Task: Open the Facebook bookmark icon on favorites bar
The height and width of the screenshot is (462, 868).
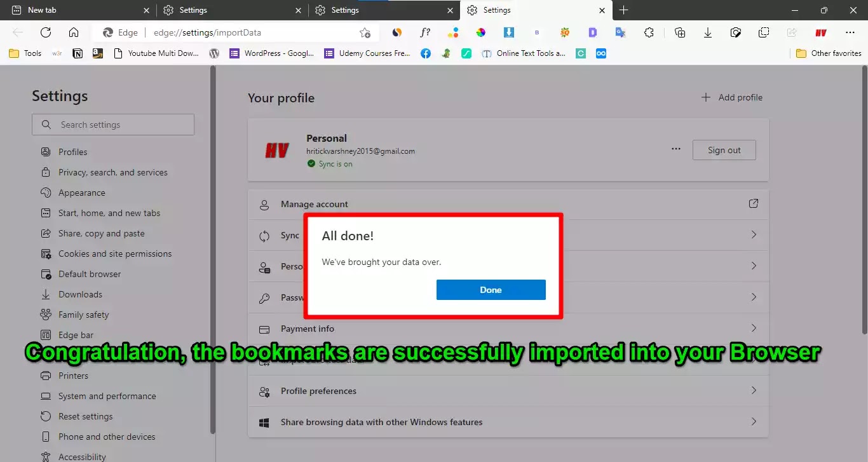Action: point(426,53)
